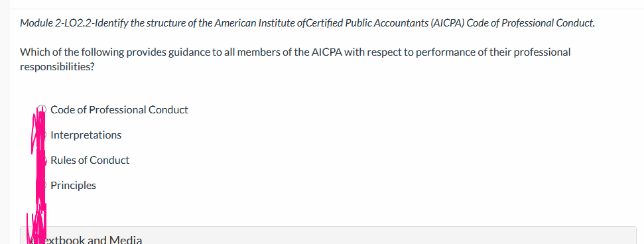Click the pink scribble over the radio buttons

point(39,156)
